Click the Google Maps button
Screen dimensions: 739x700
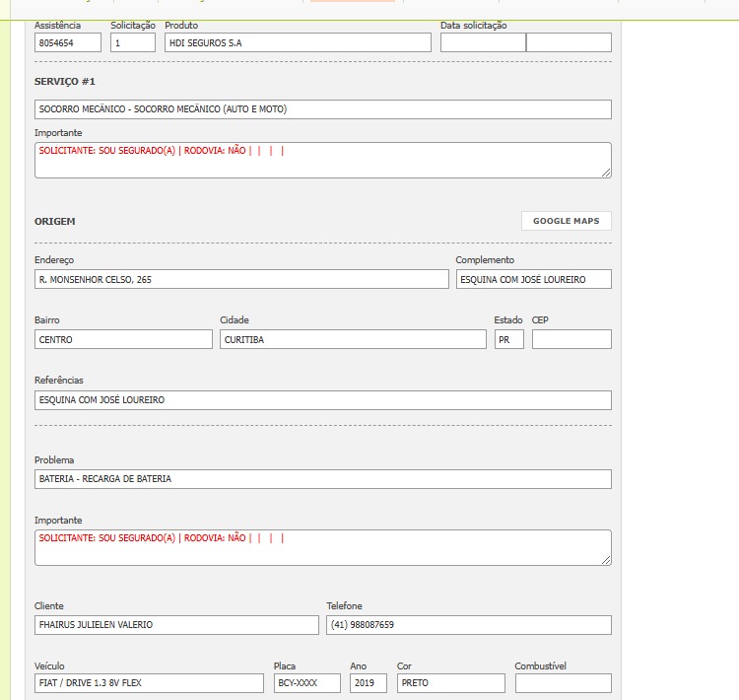point(566,221)
